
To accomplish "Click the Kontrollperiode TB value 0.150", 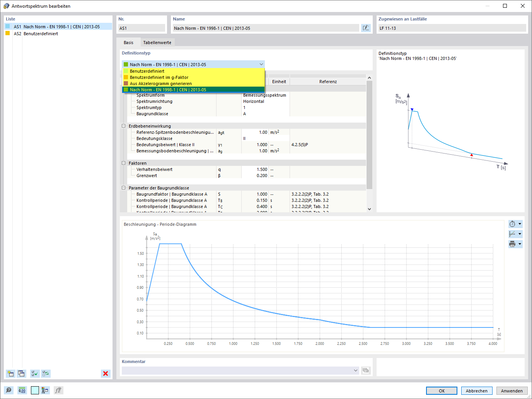I will click(x=255, y=200).
